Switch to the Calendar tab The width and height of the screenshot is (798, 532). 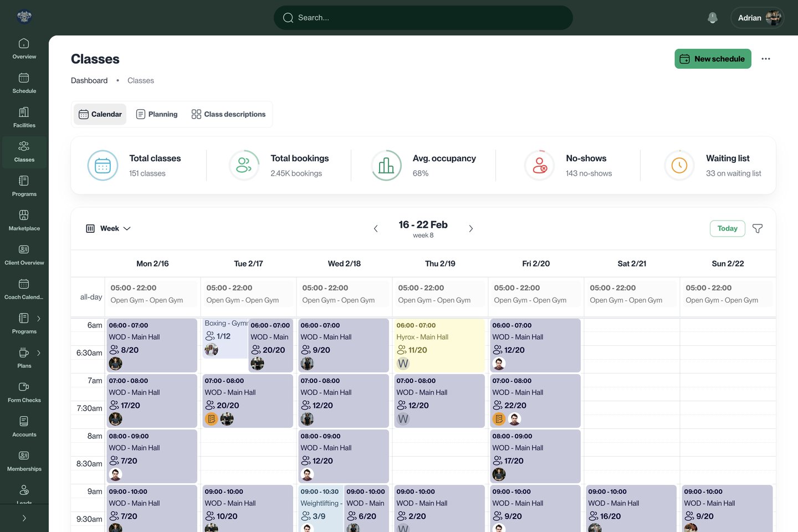pyautogui.click(x=100, y=114)
